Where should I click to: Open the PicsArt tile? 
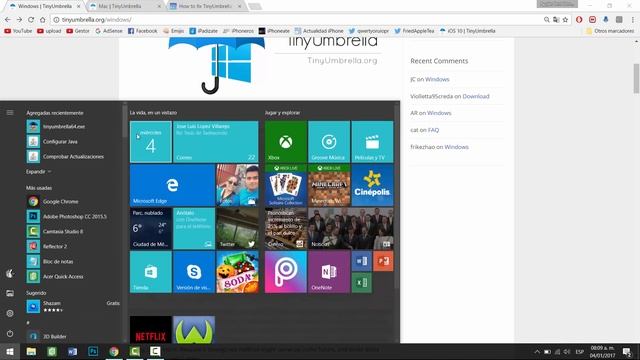point(286,272)
